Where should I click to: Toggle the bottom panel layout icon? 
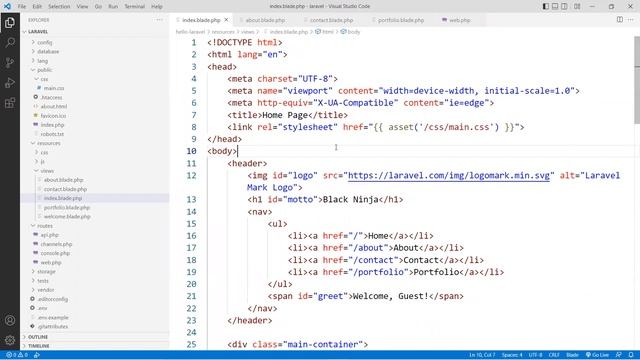[x=555, y=6]
